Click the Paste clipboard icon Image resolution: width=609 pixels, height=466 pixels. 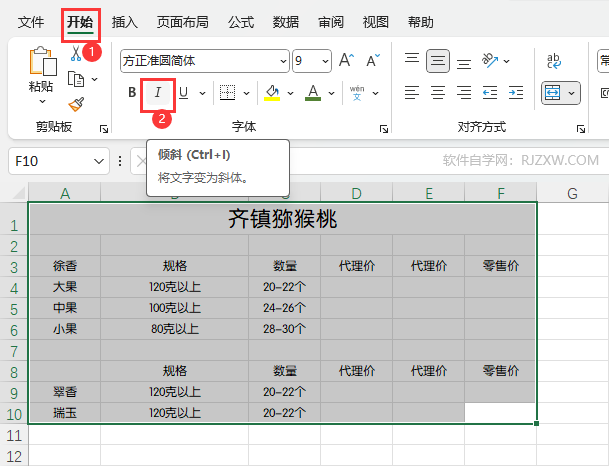click(43, 61)
